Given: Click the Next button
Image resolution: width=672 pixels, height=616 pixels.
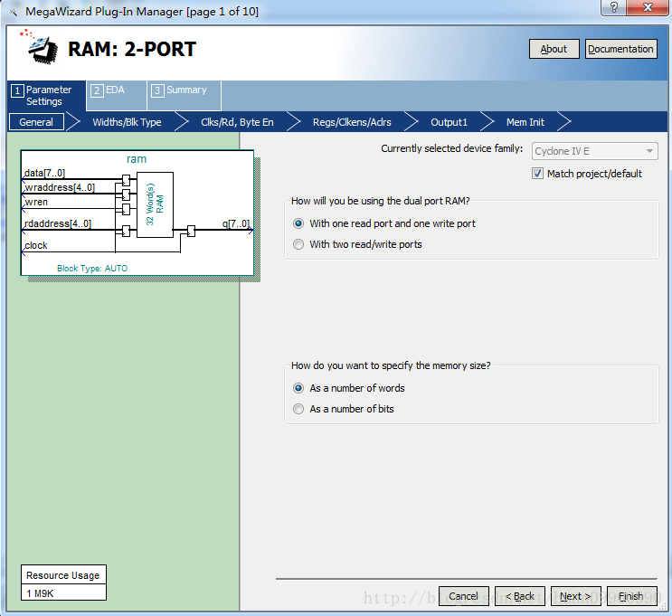Looking at the screenshot, I should pos(575,596).
